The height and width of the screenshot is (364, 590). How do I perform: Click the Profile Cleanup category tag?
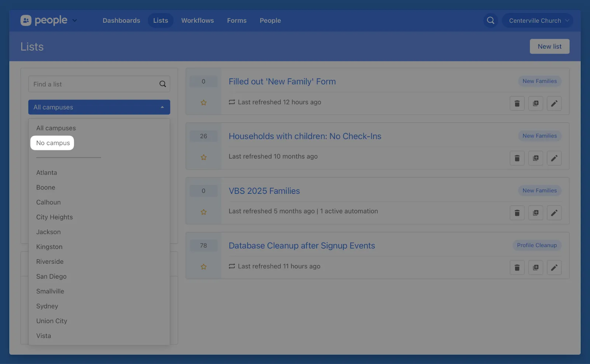[x=537, y=245]
